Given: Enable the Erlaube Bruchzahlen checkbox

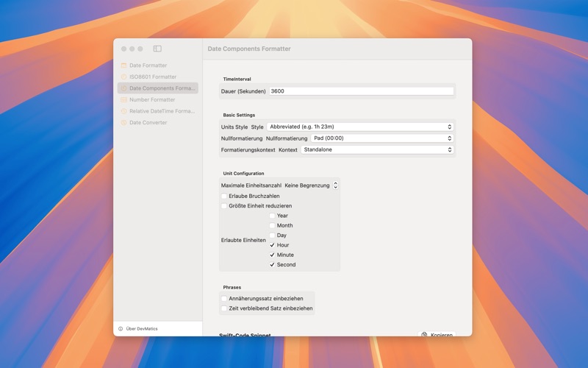Looking at the screenshot, I should point(224,196).
